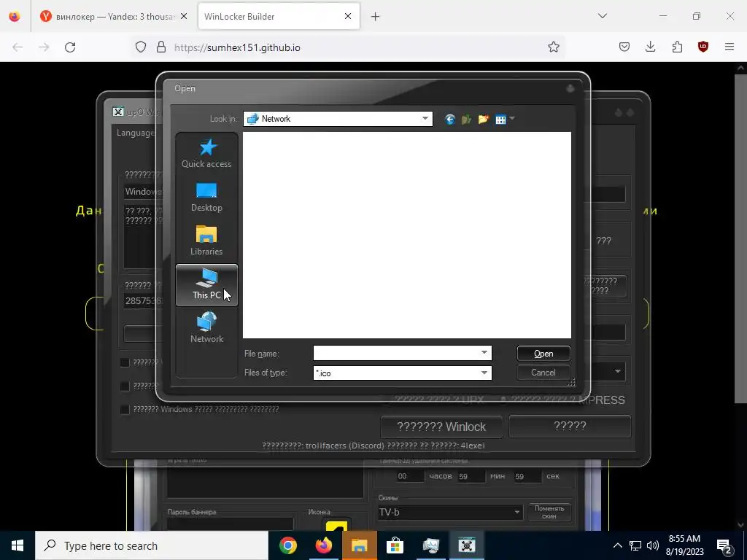
Task: Show hidden system tray icons
Action: click(x=617, y=545)
